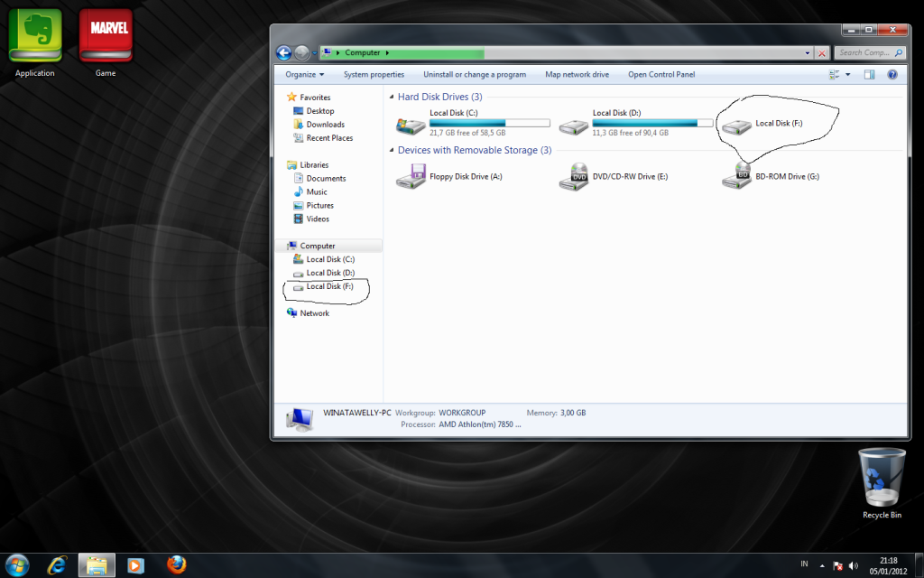Open Action Center flag in tray

click(838, 565)
